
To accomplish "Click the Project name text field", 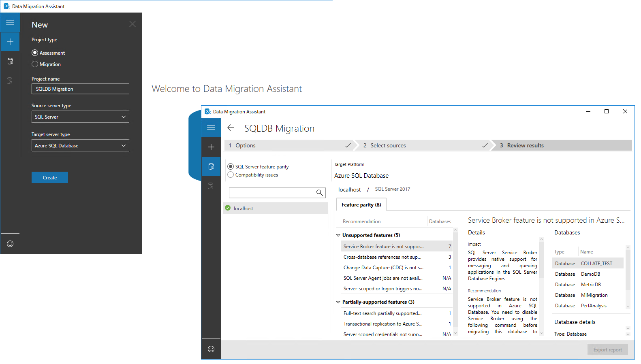I will (x=80, y=89).
